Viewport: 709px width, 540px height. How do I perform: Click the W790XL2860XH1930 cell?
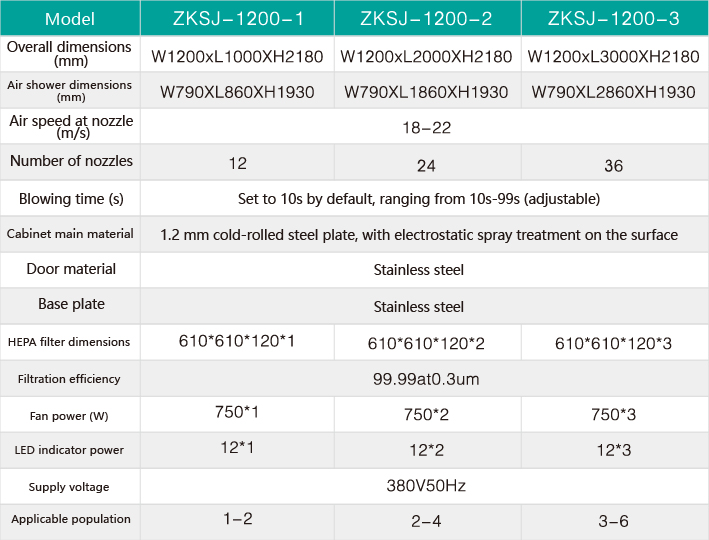click(x=614, y=92)
